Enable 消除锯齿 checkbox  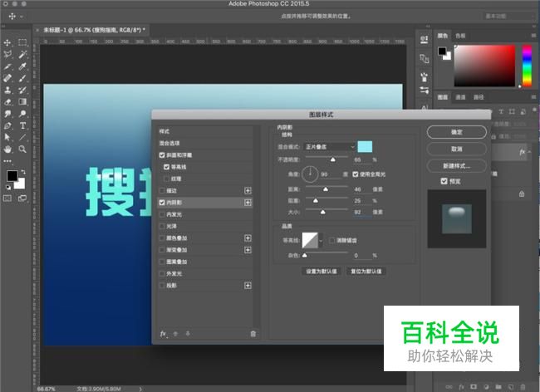click(332, 240)
